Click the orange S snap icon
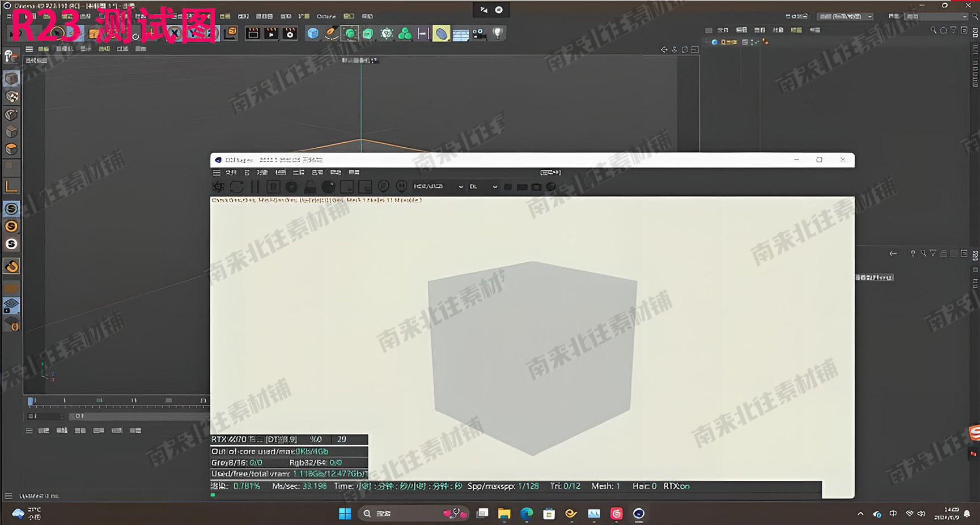Image resolution: width=980 pixels, height=525 pixels. point(11,227)
